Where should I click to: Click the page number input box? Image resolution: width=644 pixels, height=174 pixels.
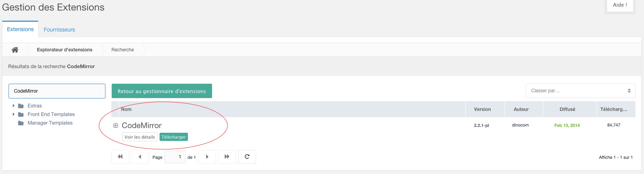pyautogui.click(x=175, y=157)
